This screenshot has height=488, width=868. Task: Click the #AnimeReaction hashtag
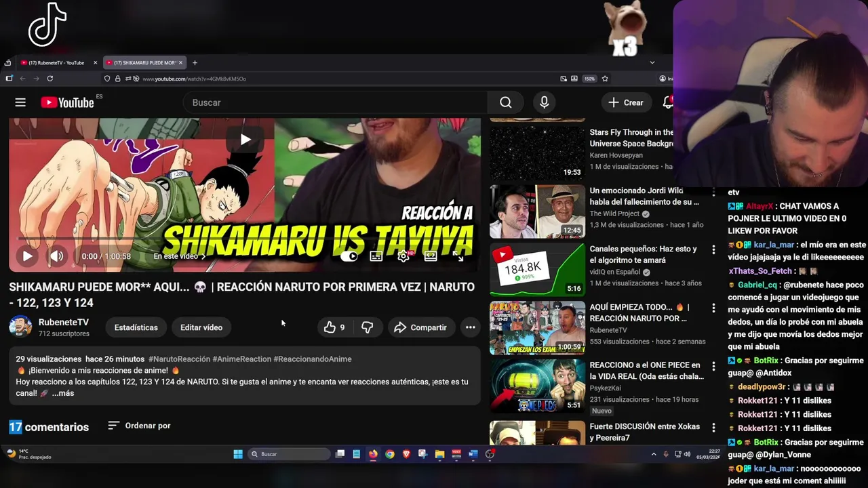(x=242, y=359)
